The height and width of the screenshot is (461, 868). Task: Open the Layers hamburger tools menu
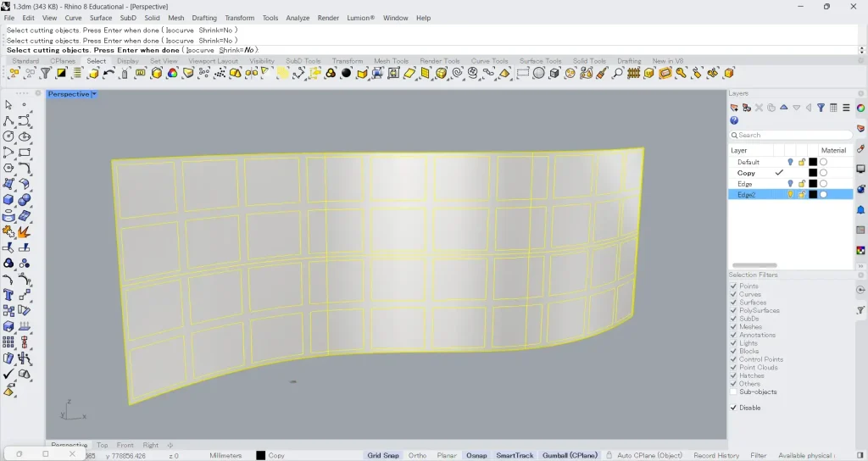tap(847, 108)
